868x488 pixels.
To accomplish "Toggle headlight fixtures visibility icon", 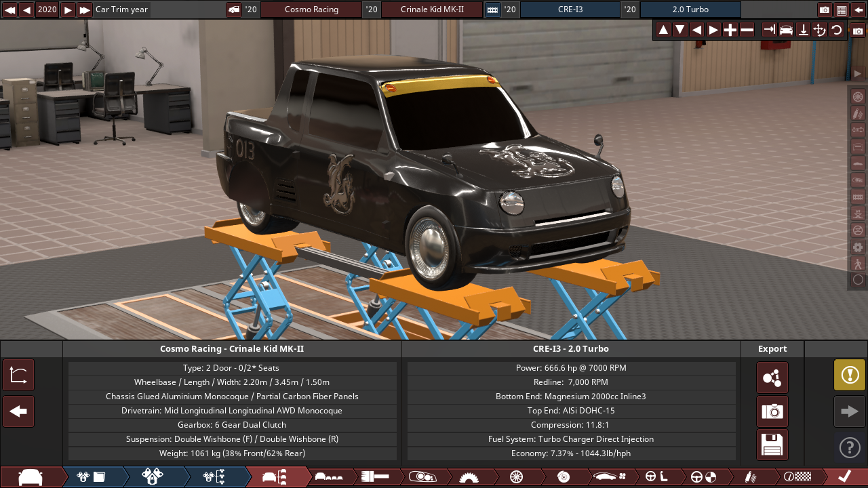I will (858, 180).
